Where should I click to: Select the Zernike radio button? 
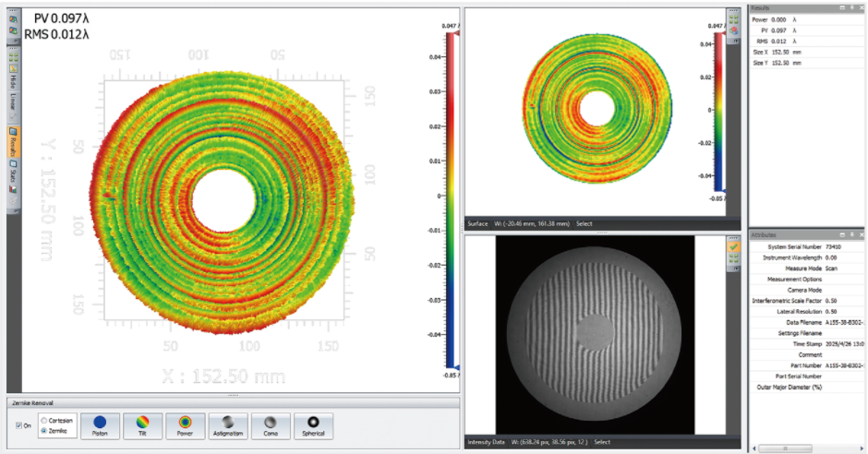tap(43, 430)
